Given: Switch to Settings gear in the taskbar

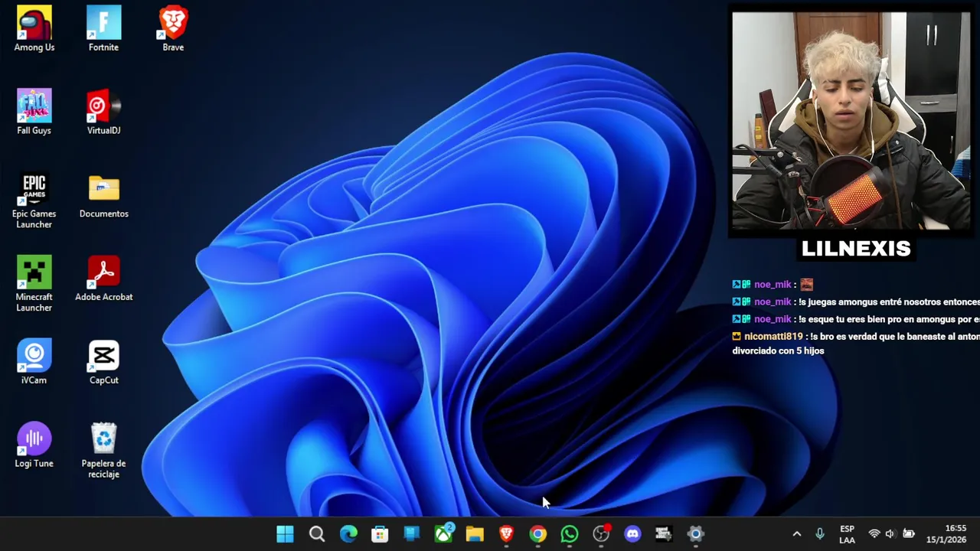Looking at the screenshot, I should (x=695, y=534).
